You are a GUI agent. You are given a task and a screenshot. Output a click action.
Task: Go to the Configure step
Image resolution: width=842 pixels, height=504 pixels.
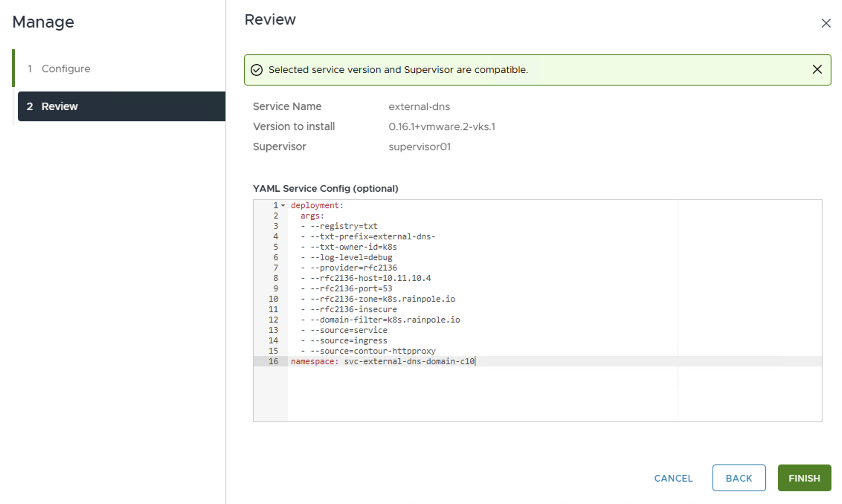(66, 69)
